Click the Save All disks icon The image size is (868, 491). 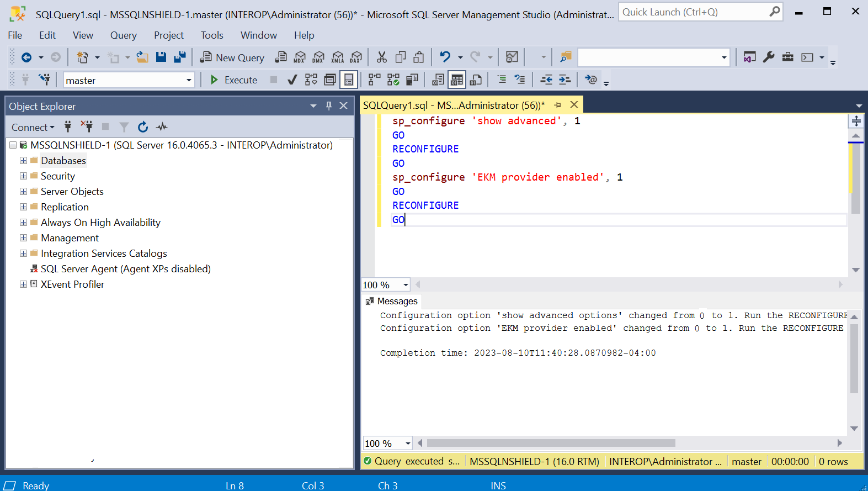pyautogui.click(x=180, y=57)
